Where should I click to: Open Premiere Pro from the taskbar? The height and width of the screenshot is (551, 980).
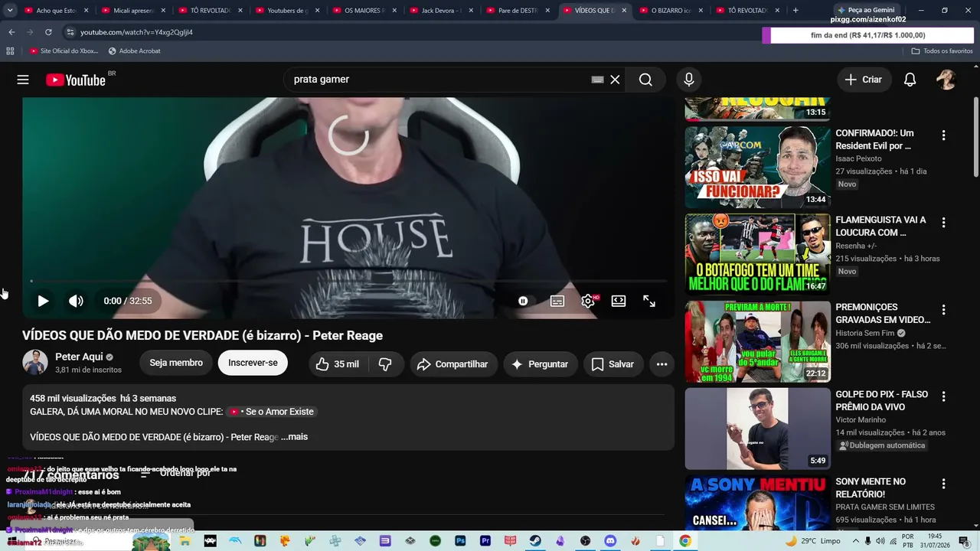click(x=485, y=541)
